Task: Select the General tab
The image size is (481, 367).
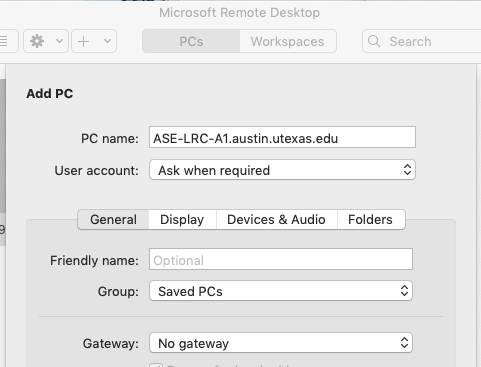Action: coord(113,220)
